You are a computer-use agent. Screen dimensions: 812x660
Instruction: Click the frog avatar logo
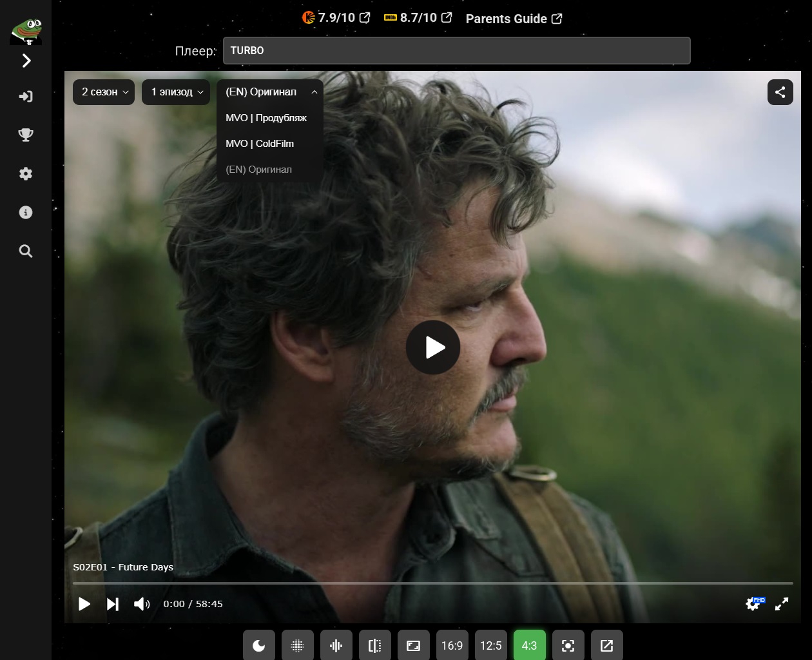coord(26,31)
